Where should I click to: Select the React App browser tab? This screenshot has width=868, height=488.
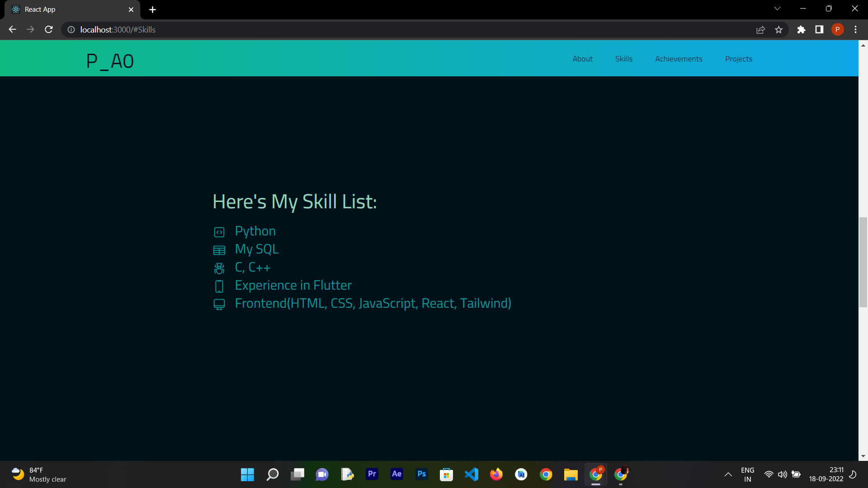coord(72,9)
